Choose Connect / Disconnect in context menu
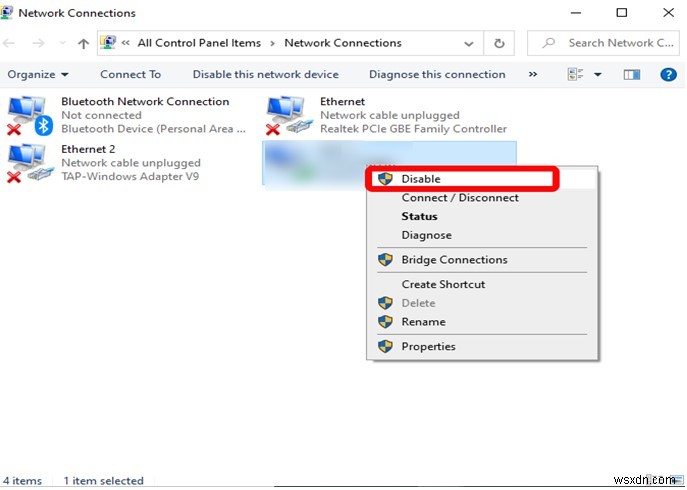The height and width of the screenshot is (490, 687). (482, 198)
